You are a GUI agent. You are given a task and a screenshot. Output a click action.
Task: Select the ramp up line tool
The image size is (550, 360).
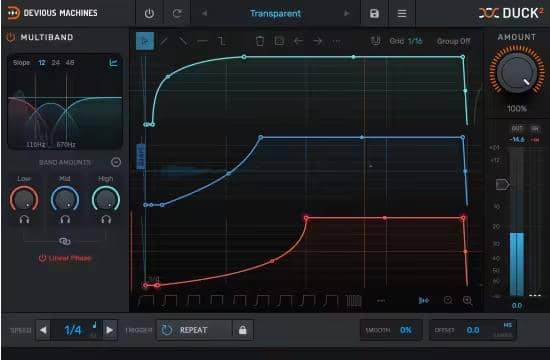pos(164,41)
